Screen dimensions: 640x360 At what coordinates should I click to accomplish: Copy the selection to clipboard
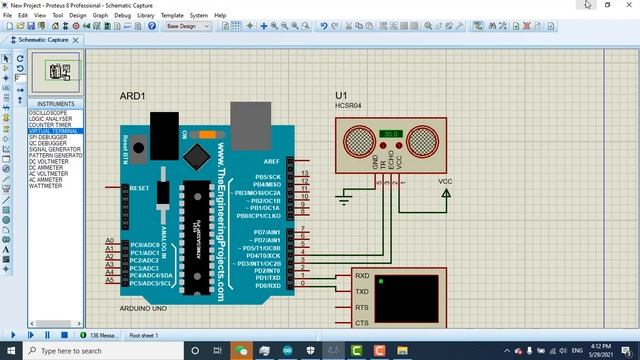click(x=359, y=26)
